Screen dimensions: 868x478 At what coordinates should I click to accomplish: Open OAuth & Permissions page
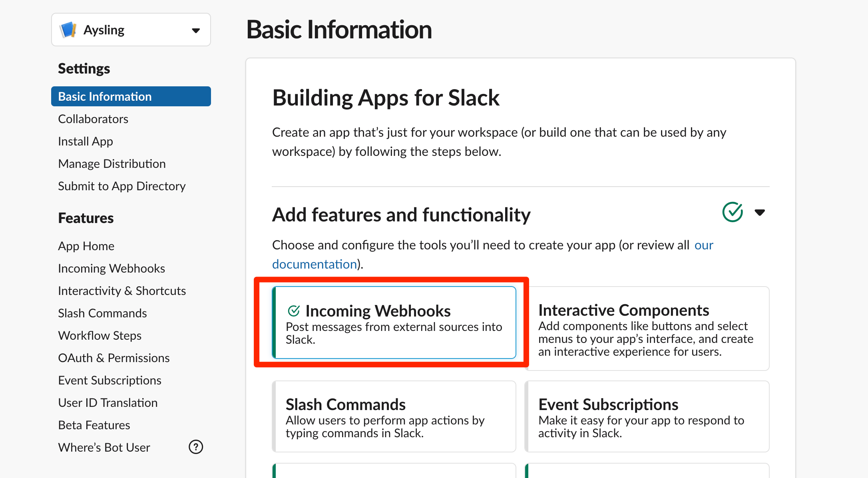click(114, 358)
